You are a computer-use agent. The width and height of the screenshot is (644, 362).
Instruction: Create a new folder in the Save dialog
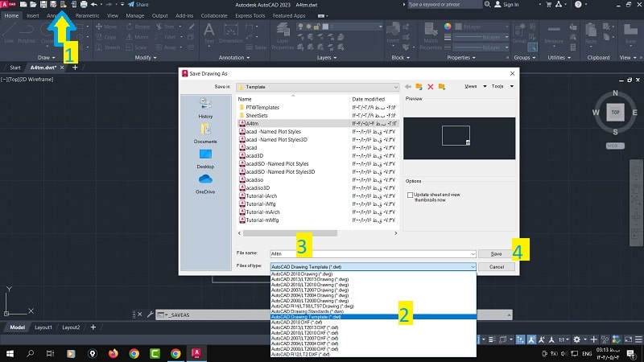pyautogui.click(x=442, y=87)
